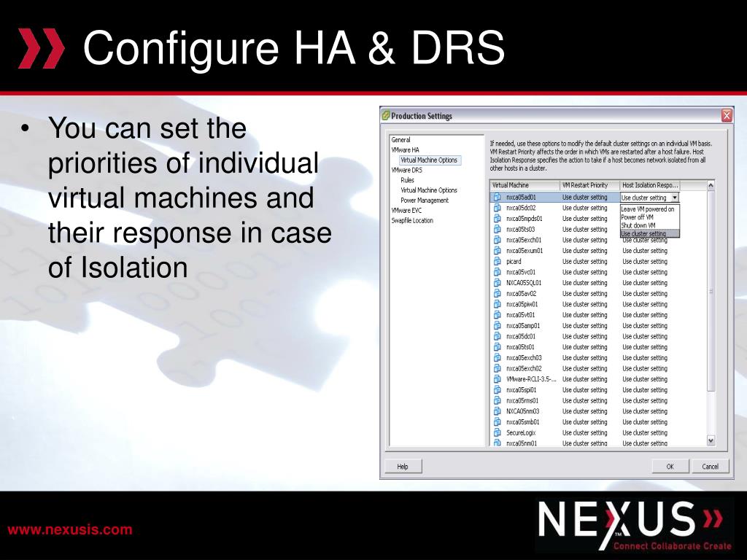
Task: Choose Use cluster setting in dropdown list
Action: click(649, 233)
